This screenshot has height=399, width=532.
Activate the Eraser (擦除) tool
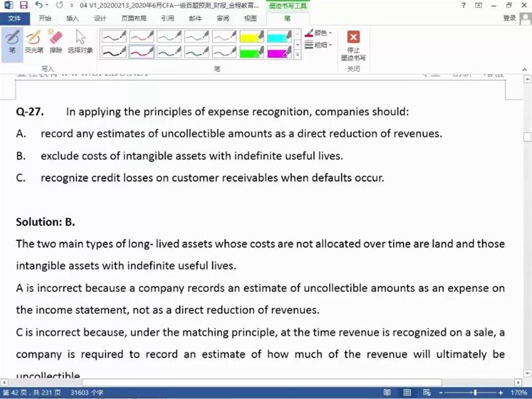pos(56,41)
